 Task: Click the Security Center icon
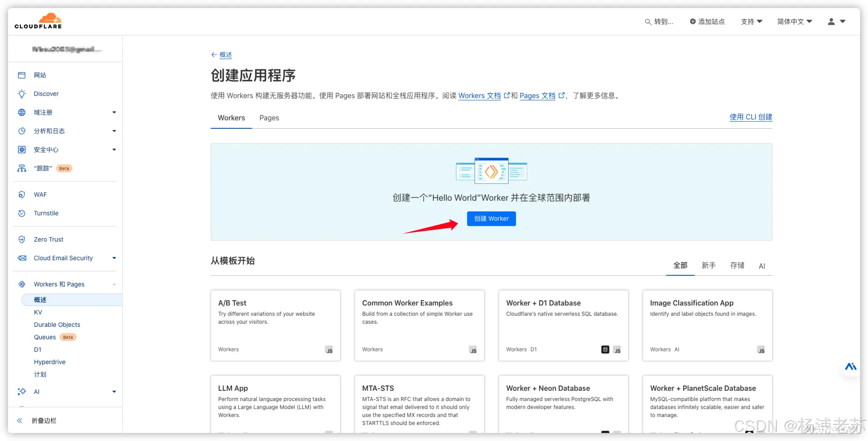[x=22, y=150]
